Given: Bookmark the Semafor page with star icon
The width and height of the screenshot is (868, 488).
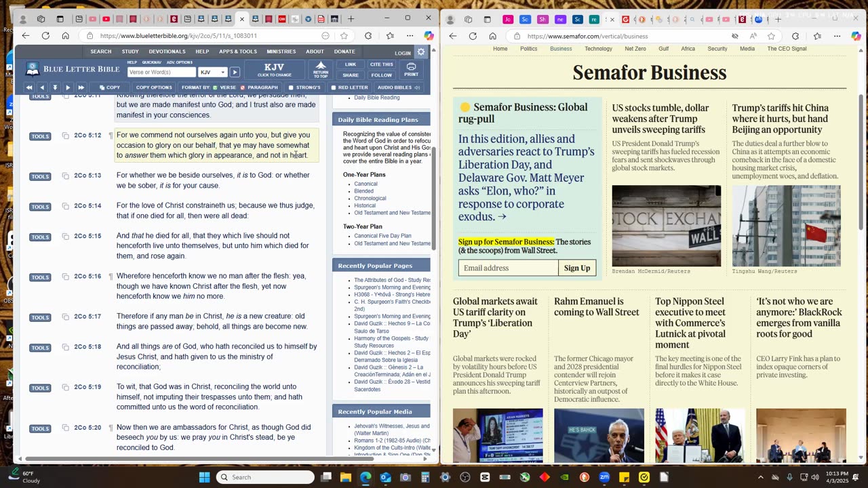Looking at the screenshot, I should coord(771,36).
